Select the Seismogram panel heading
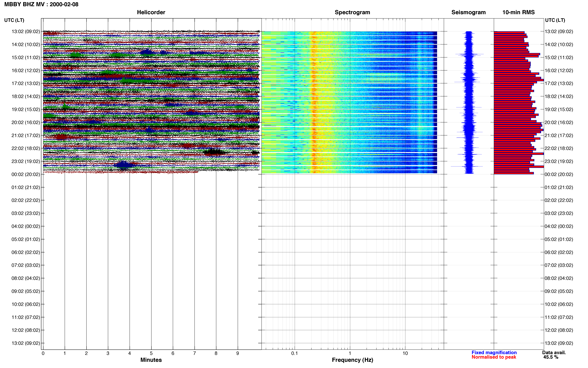Screen dimensions: 588x368 pyautogui.click(x=468, y=12)
